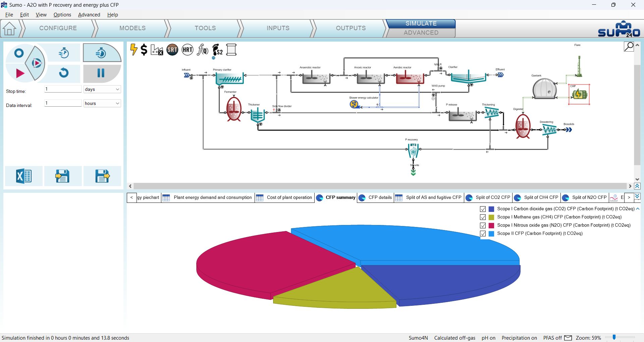Screen dimensions: 644x342
Task: Open the carbon footprint S2 icon
Action: tap(217, 50)
